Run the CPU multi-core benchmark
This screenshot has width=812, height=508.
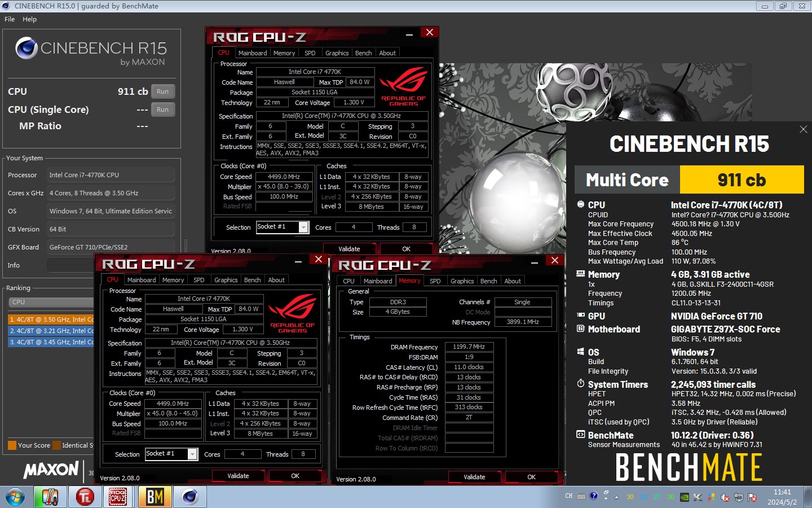(x=163, y=91)
